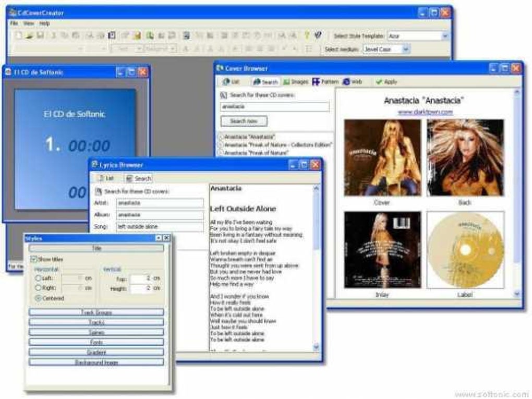Switch to Search tab in Lyrics Browser
Viewport: 532px width, 399px height.
coord(138,178)
